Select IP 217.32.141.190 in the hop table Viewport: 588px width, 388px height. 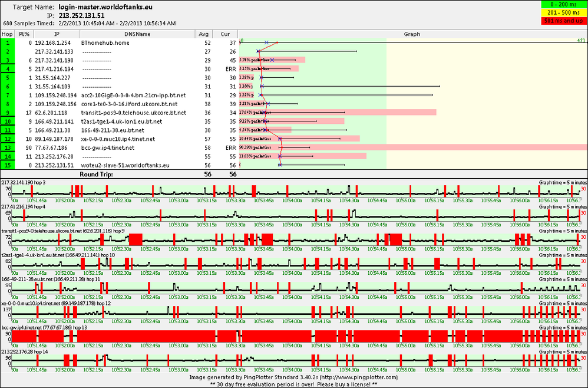[54, 60]
